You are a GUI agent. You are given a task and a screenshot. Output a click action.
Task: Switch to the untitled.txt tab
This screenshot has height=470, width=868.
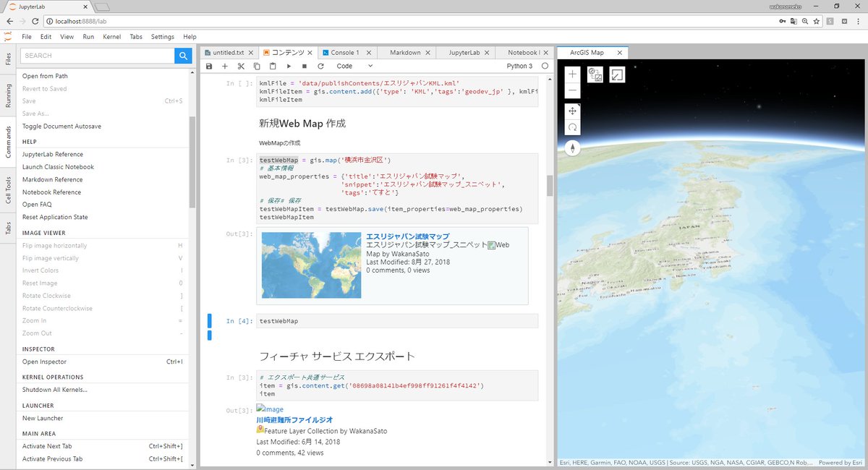coord(229,53)
